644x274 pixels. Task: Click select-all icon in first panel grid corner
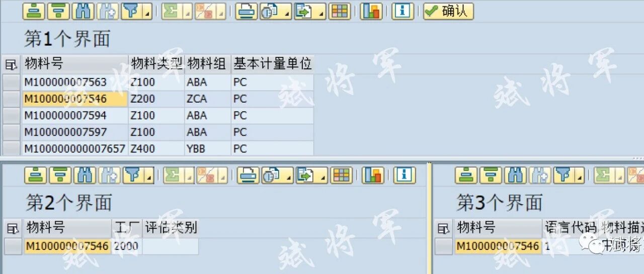(11, 64)
